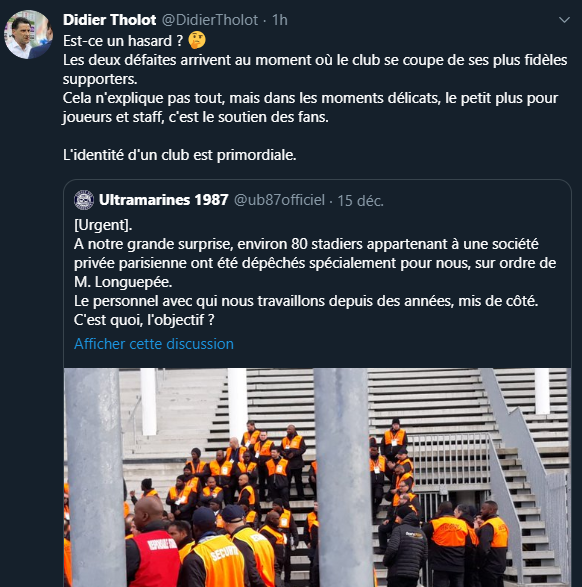Visit the @DidierTholot handle
Viewport: 582px width, 587px height.
pyautogui.click(x=210, y=20)
